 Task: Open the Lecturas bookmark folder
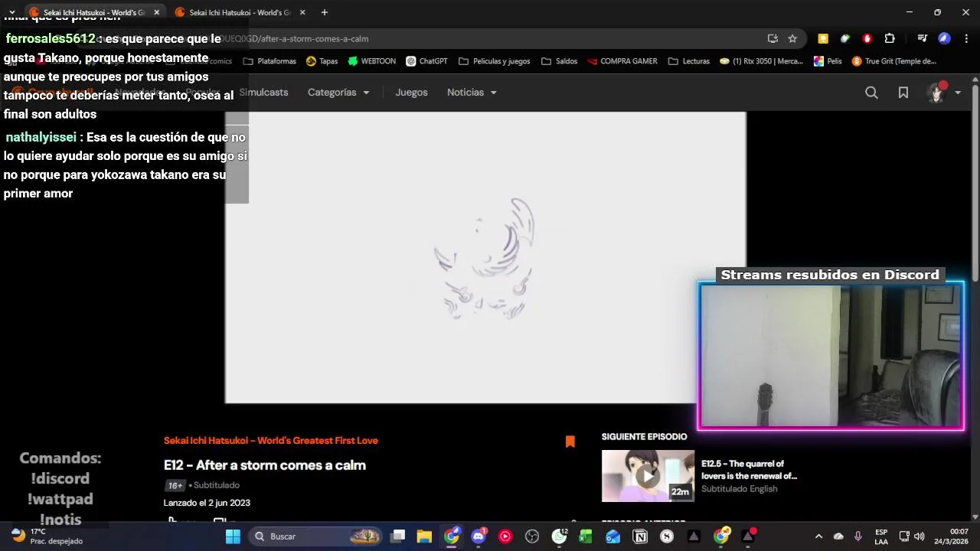click(689, 61)
